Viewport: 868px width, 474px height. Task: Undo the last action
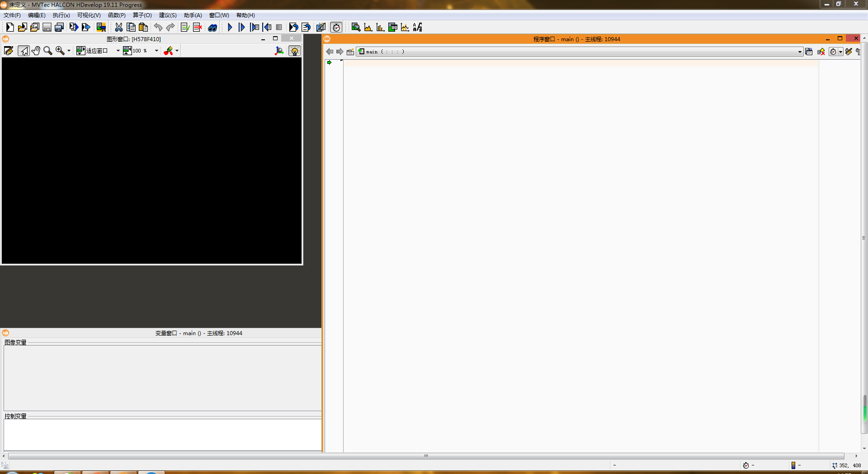pos(158,27)
